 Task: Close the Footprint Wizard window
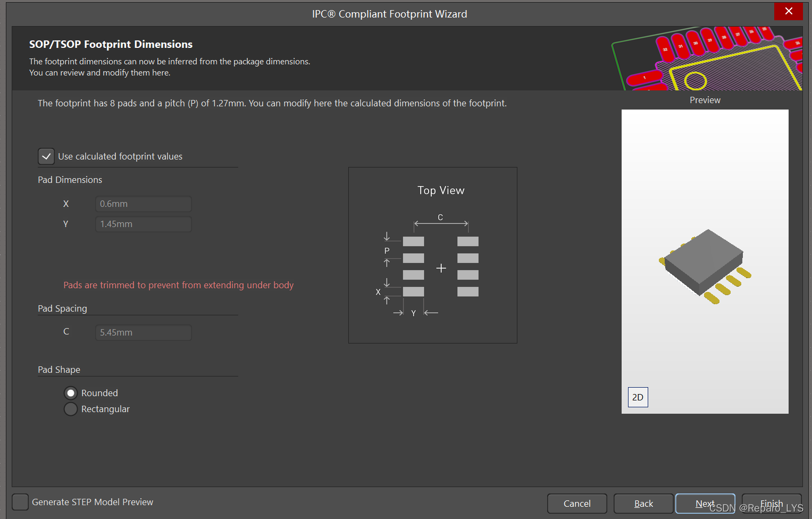point(789,11)
